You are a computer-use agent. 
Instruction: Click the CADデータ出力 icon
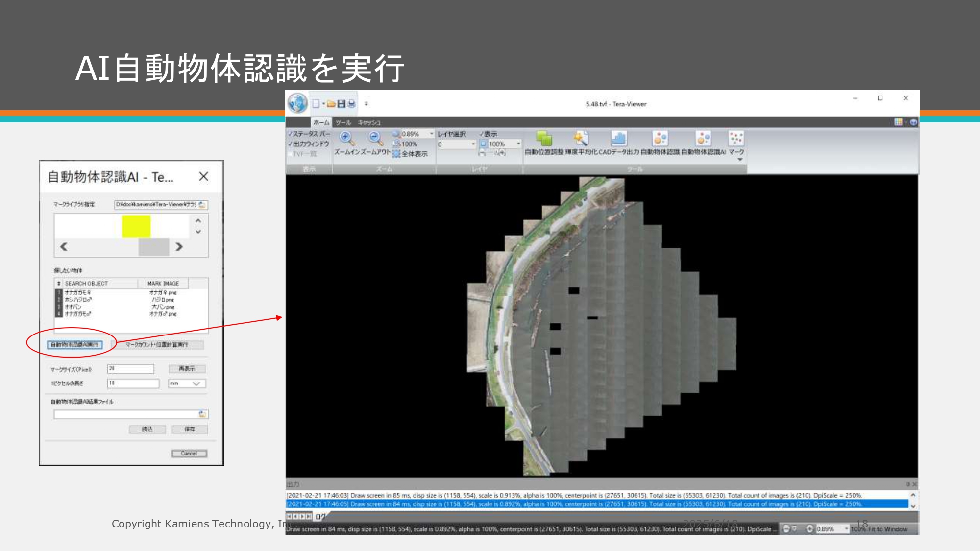coord(619,139)
